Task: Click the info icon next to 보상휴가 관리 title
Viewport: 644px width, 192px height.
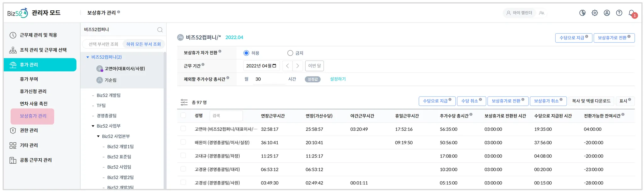Action: 119,12
